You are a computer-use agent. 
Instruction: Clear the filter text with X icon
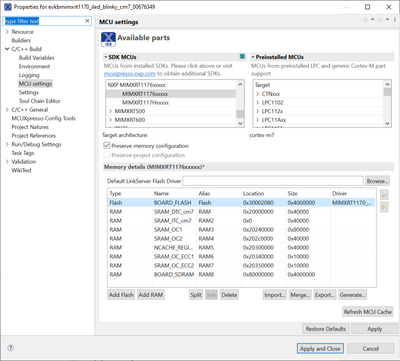87,21
